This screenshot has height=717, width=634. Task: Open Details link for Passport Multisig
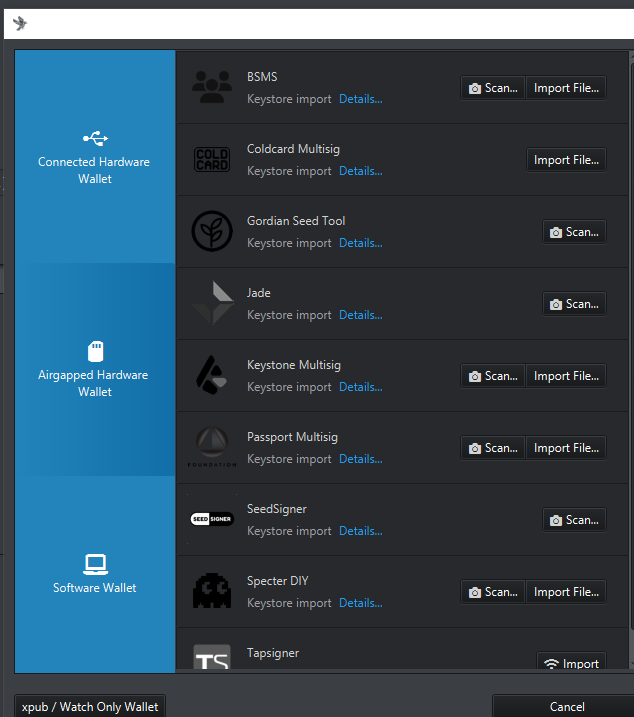pos(360,459)
